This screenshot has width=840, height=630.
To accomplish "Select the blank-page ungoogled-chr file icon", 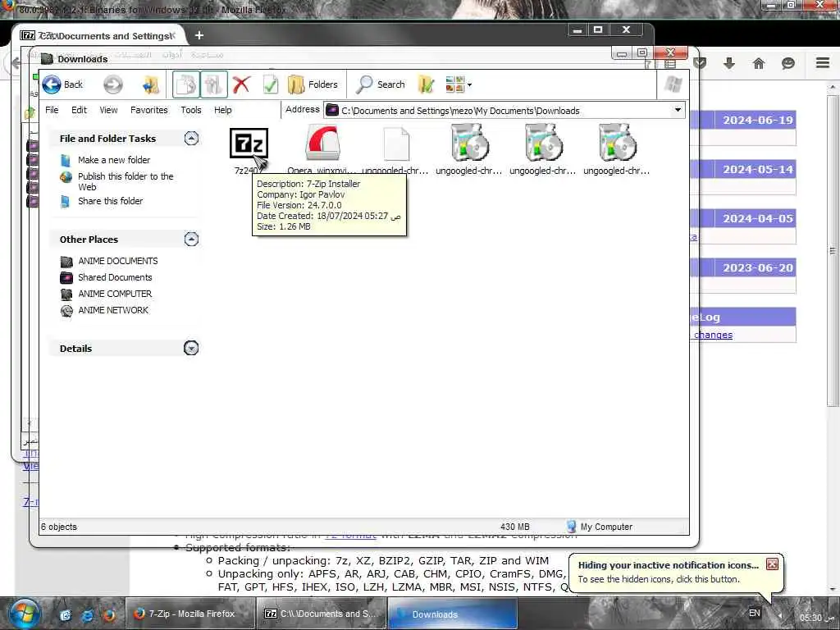I will tap(396, 144).
